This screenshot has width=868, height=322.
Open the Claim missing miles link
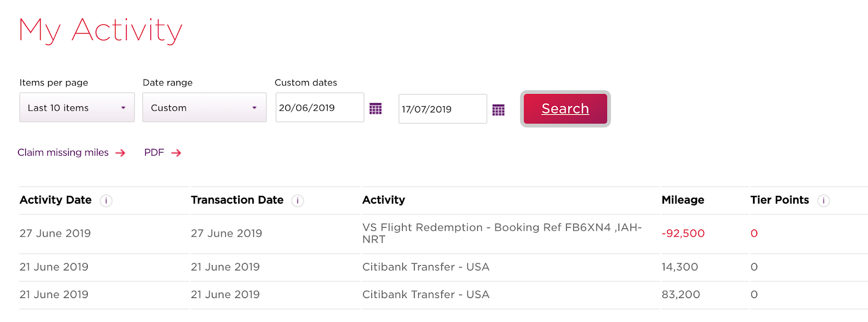(63, 153)
